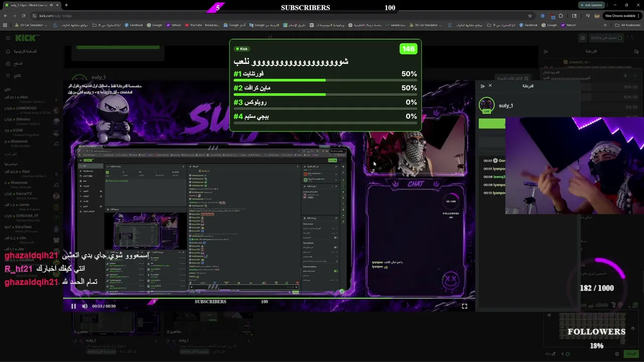
Task: Select poll option #1 Fortnite
Action: [x=325, y=75]
